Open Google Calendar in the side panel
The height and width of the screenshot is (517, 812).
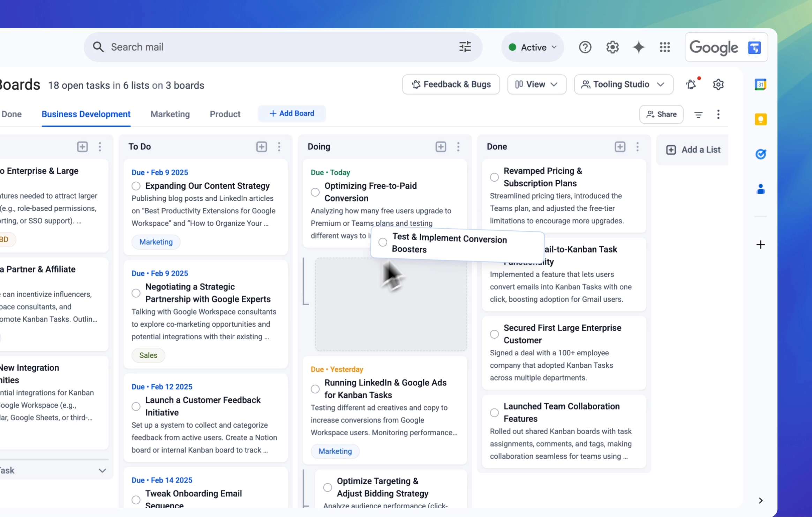coord(761,84)
